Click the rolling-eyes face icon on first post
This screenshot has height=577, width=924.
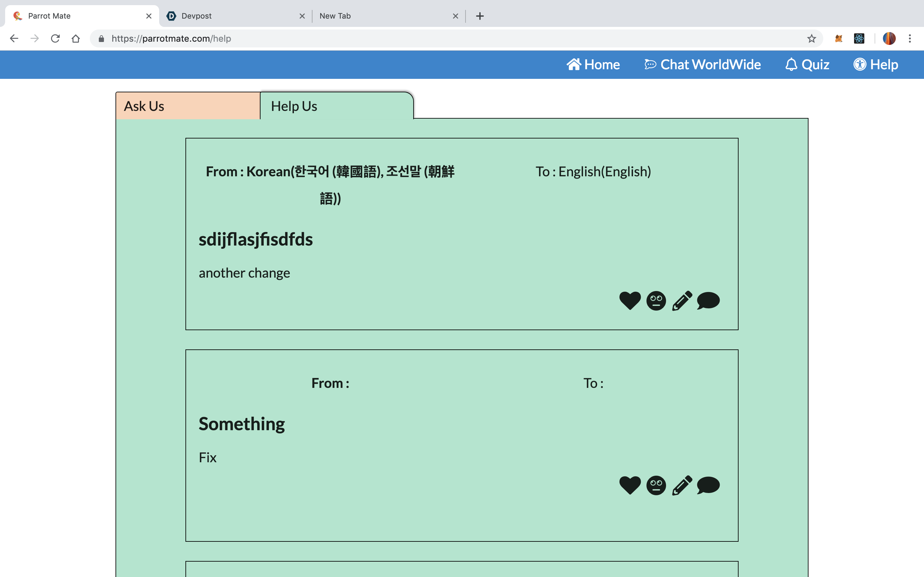[656, 301]
